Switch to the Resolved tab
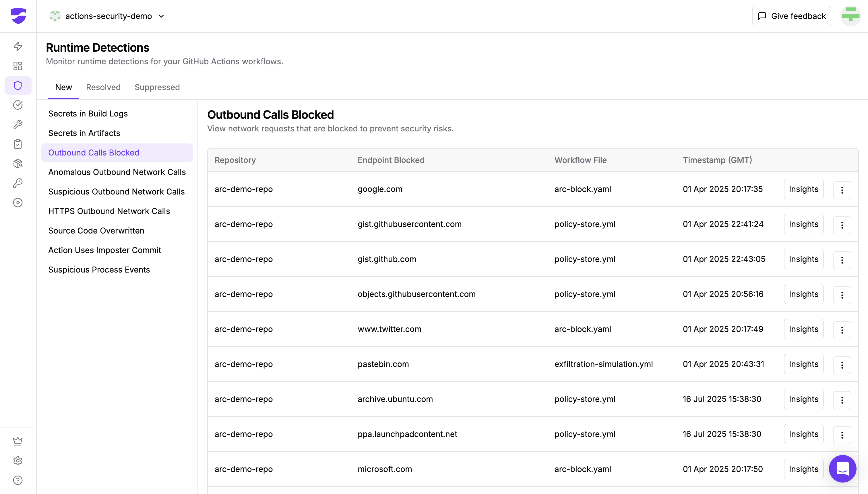Screen dimensions: 868x494 point(103,87)
